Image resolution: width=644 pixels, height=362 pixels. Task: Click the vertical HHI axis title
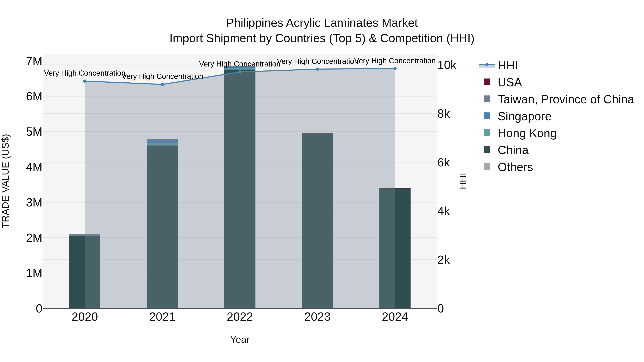coord(463,181)
